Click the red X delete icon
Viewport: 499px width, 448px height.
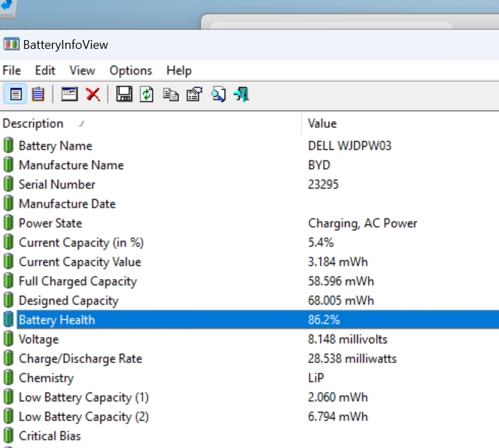[93, 94]
